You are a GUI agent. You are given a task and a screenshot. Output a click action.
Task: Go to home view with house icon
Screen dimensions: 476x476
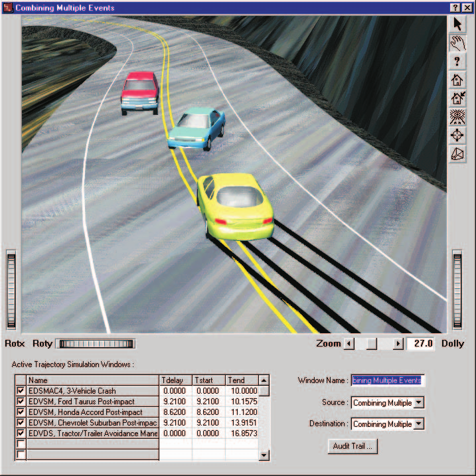point(457,80)
